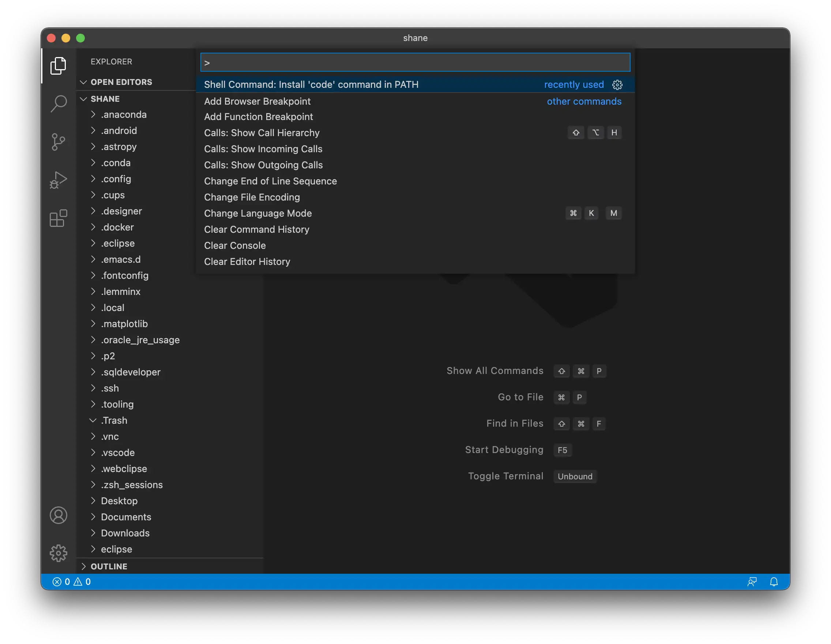Select Change Language Mode command
The height and width of the screenshot is (644, 831).
coord(415,213)
